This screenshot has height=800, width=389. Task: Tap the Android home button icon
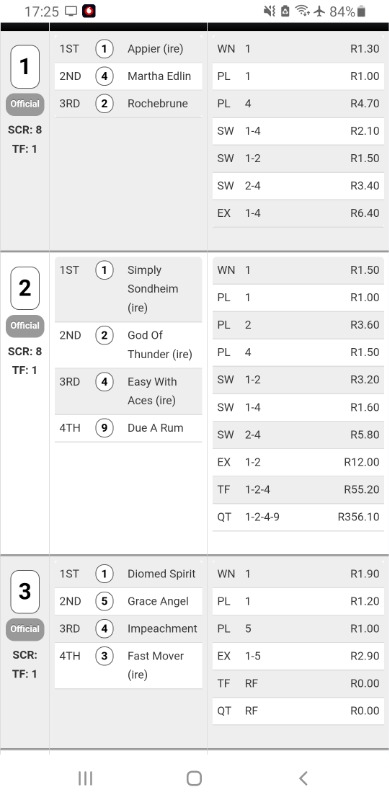(194, 778)
